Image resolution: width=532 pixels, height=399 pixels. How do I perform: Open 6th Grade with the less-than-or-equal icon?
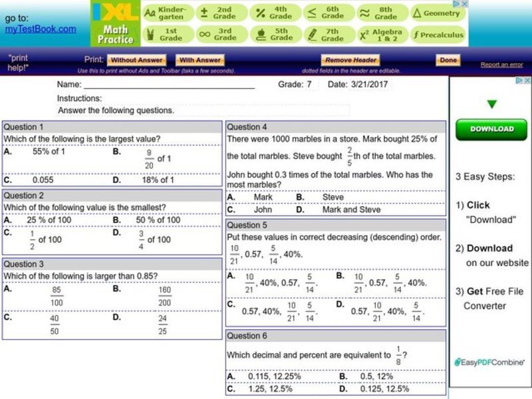coord(313,13)
